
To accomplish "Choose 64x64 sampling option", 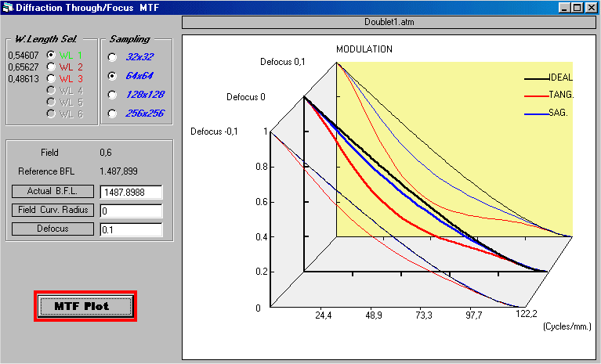I will (x=112, y=76).
